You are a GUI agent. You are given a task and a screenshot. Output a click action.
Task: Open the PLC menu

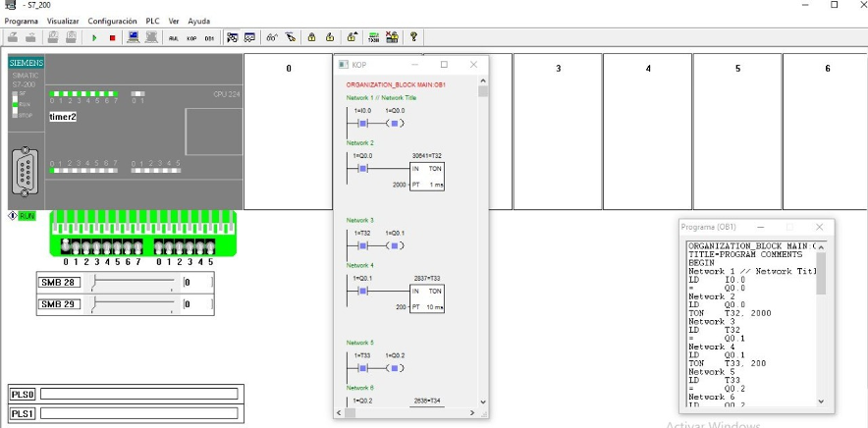click(x=153, y=21)
